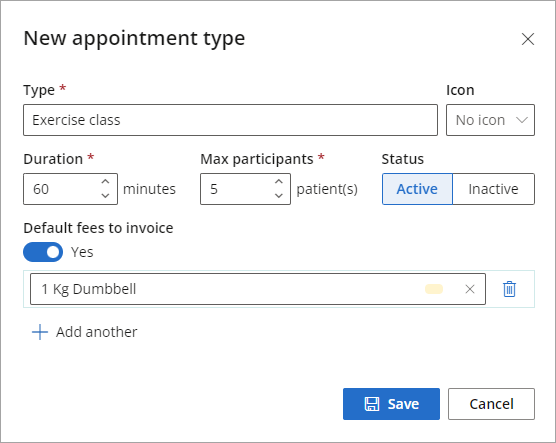Set status to Inactive
The width and height of the screenshot is (556, 443).
click(493, 189)
